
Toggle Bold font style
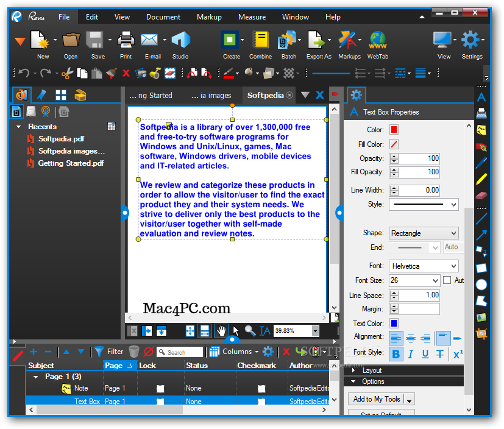396,354
